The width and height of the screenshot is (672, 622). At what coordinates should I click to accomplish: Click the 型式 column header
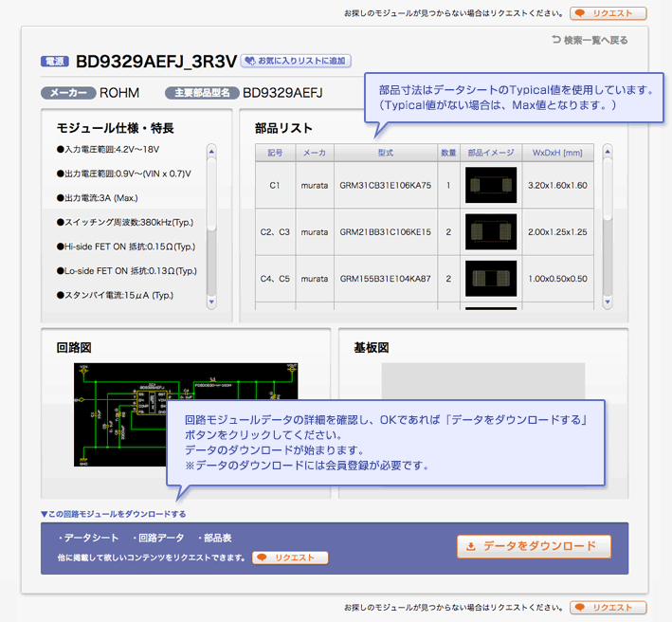pos(385,153)
